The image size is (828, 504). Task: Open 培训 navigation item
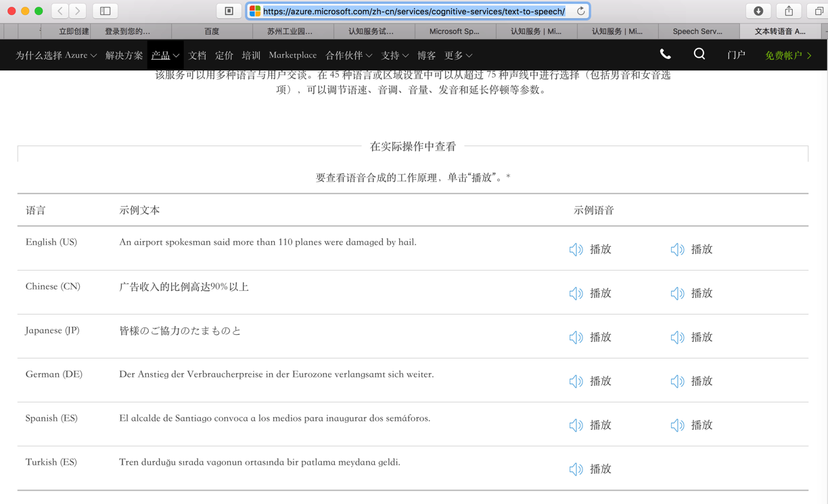click(x=251, y=55)
